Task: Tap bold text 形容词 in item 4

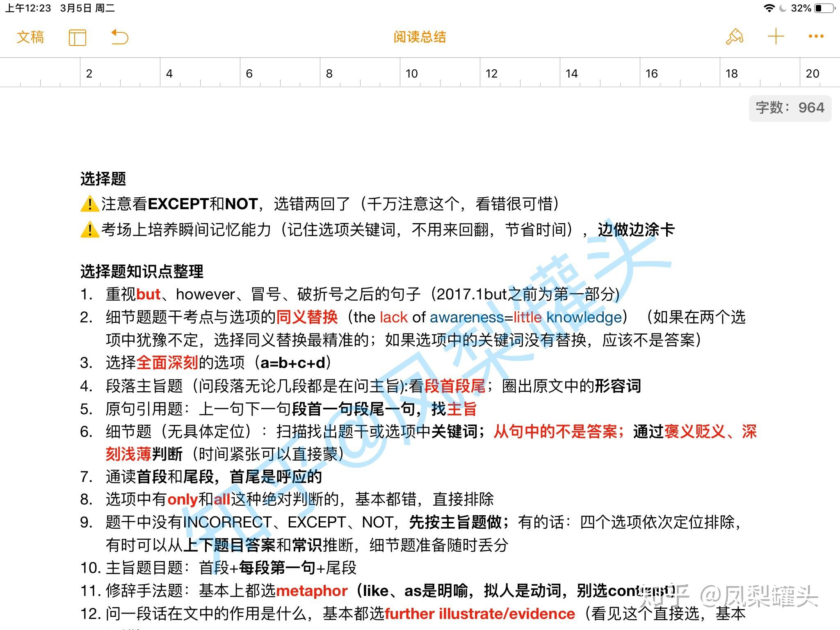Action: pos(618,386)
